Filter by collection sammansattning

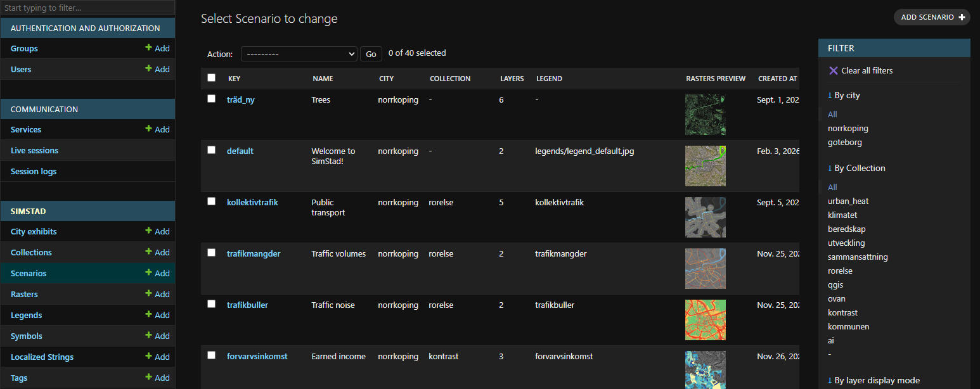click(858, 257)
